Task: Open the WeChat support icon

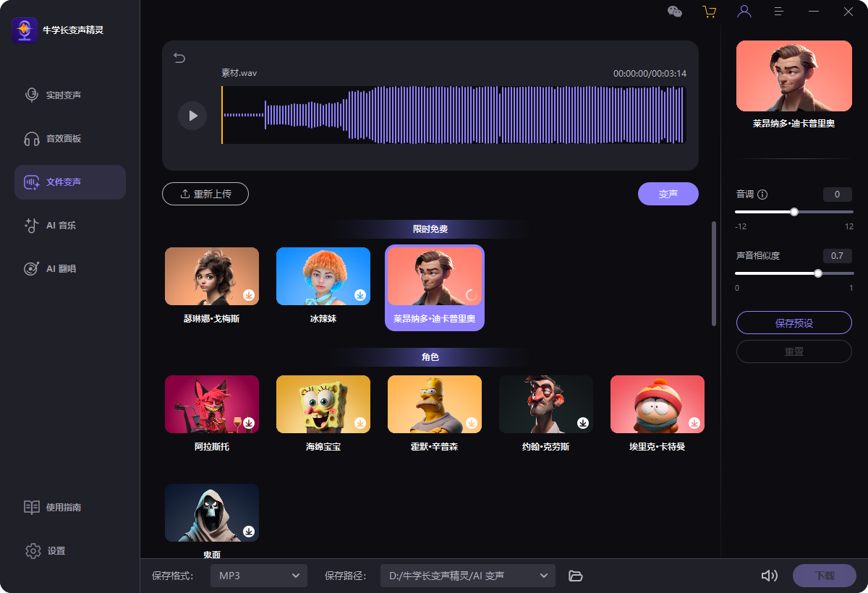Action: 674,12
